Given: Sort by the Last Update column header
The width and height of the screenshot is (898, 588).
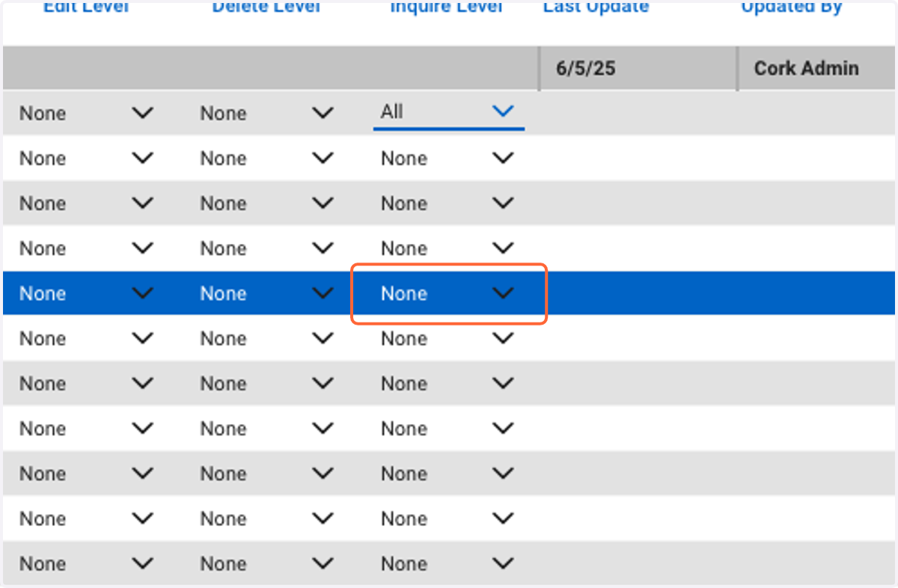Looking at the screenshot, I should coord(596,7).
